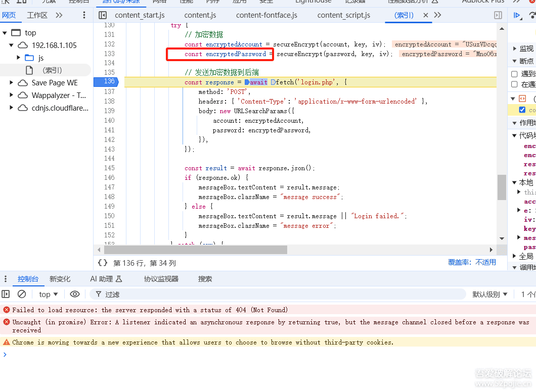
Task: Collapse the debugger sidebar icon
Action: 498,15
